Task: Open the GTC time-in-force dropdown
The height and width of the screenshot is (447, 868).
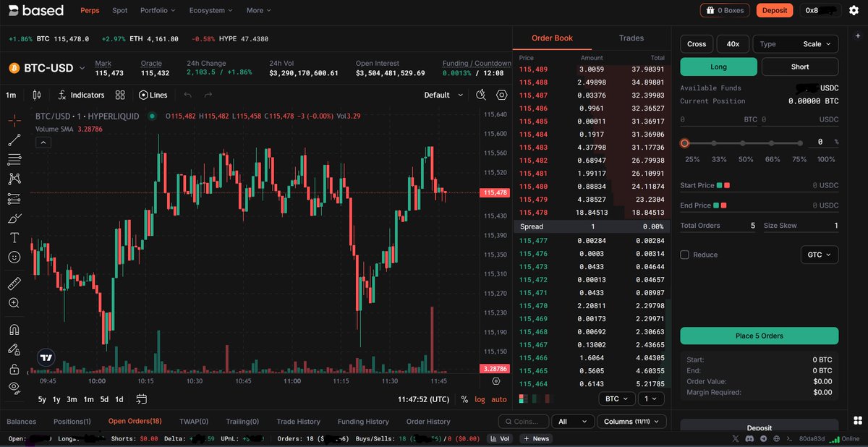Action: (x=820, y=255)
